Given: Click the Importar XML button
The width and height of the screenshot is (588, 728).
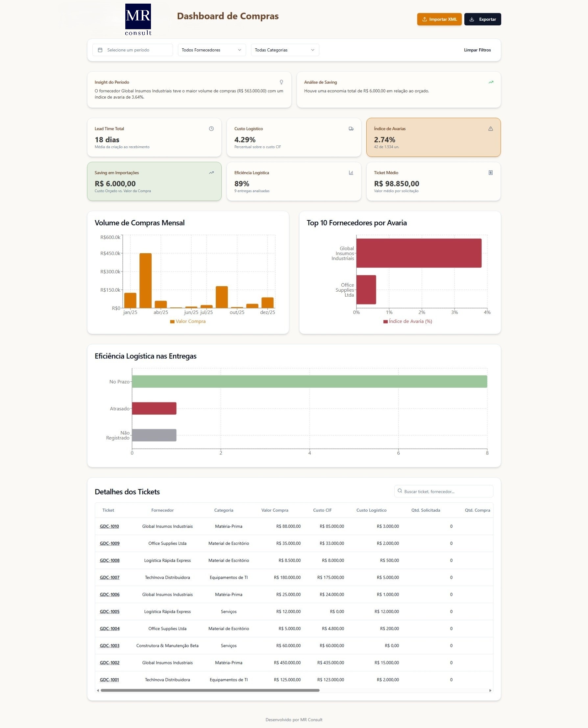Looking at the screenshot, I should (x=439, y=19).
